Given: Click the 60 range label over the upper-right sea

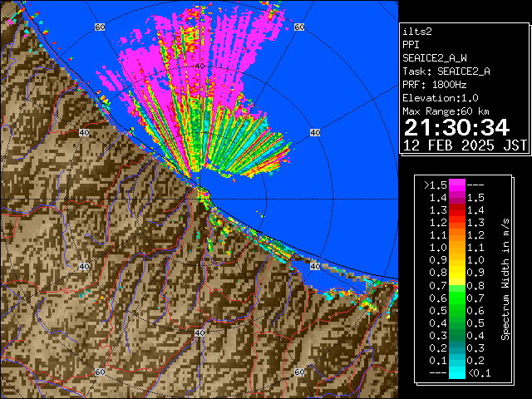Looking at the screenshot, I should tap(299, 27).
